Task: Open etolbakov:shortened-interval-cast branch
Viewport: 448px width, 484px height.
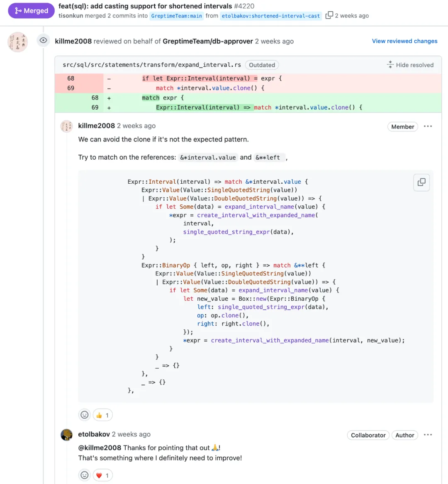Action: coord(270,16)
